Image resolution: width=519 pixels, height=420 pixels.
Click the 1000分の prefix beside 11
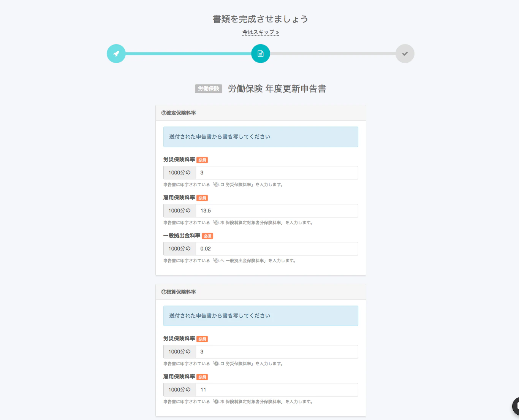[180, 390]
